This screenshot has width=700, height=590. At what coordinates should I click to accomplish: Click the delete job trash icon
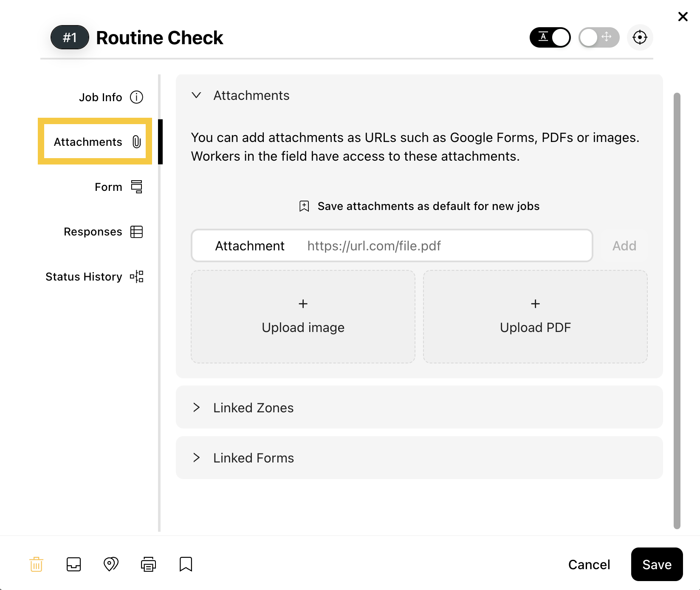(37, 564)
